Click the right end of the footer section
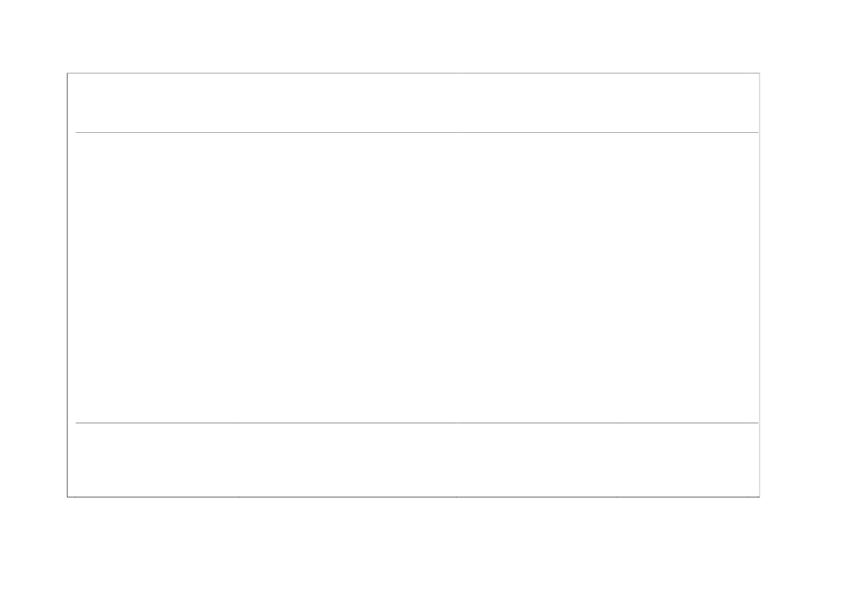This screenshot has height=614, width=868. click(x=746, y=460)
